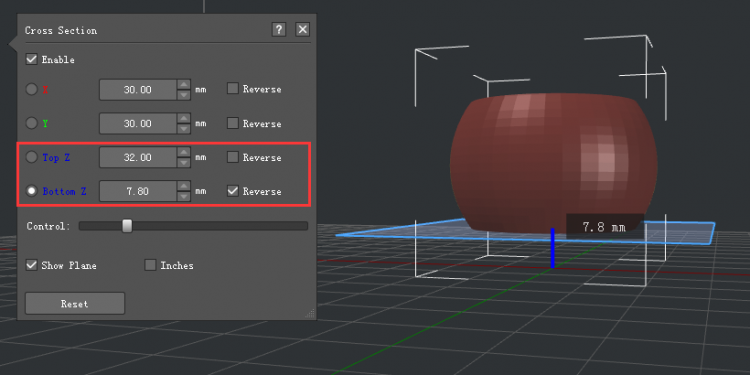Image resolution: width=750 pixels, height=375 pixels.
Task: Open the Cross Section help icon
Action: point(278,30)
